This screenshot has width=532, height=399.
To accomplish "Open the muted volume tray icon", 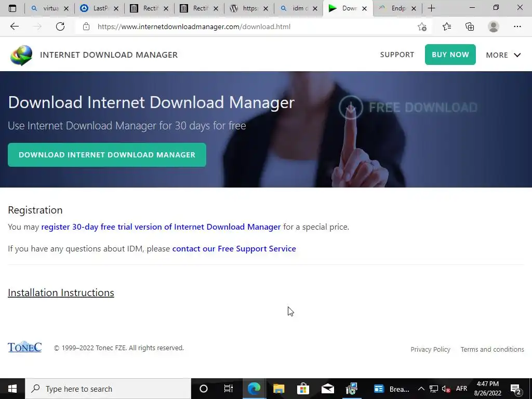I will pos(446,389).
